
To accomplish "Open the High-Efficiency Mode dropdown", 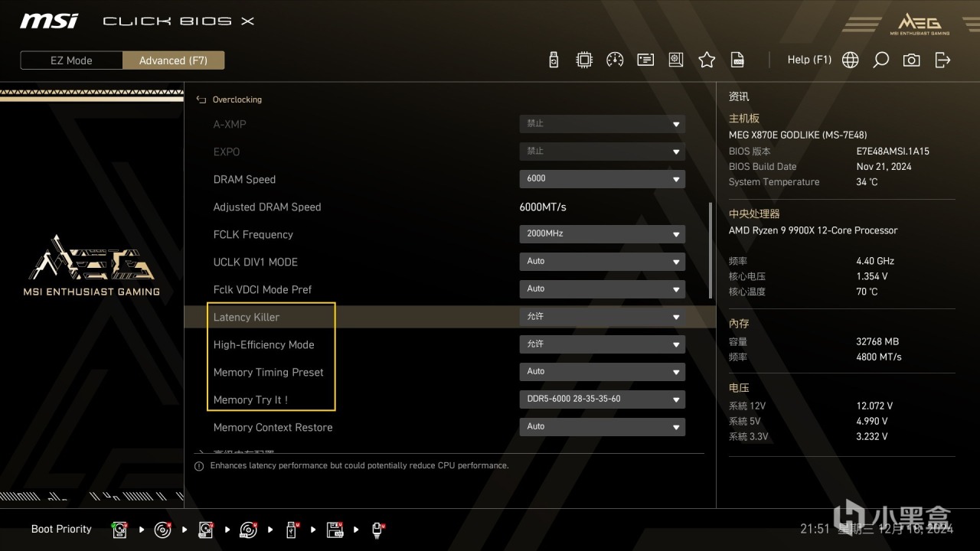I will click(x=602, y=344).
